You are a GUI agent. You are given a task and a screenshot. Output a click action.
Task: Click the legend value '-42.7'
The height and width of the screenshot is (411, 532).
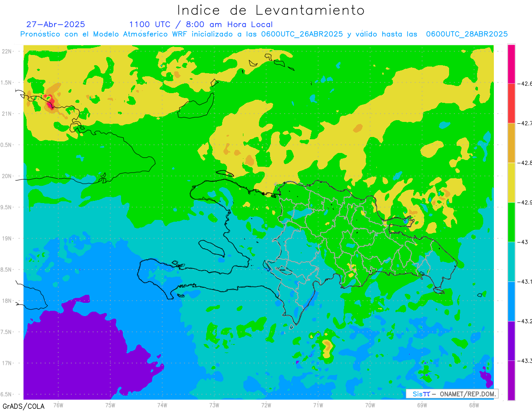[x=525, y=123]
